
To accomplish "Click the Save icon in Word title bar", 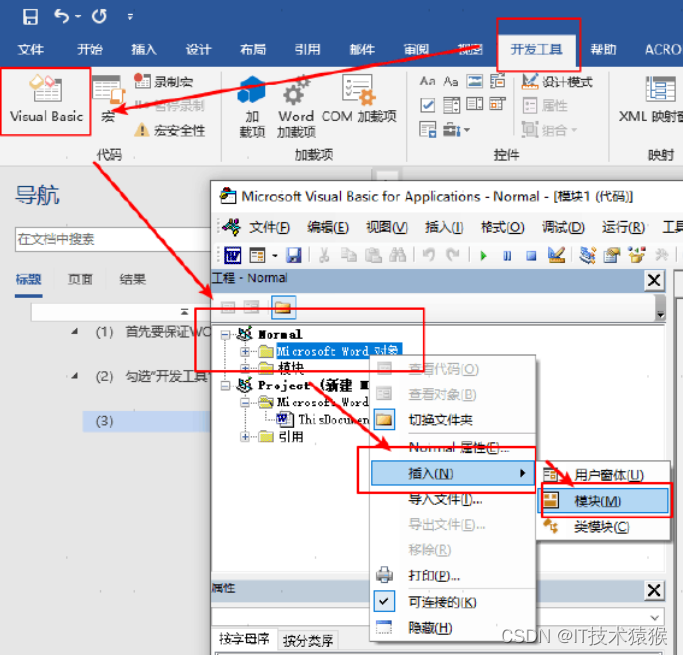I will point(30,17).
